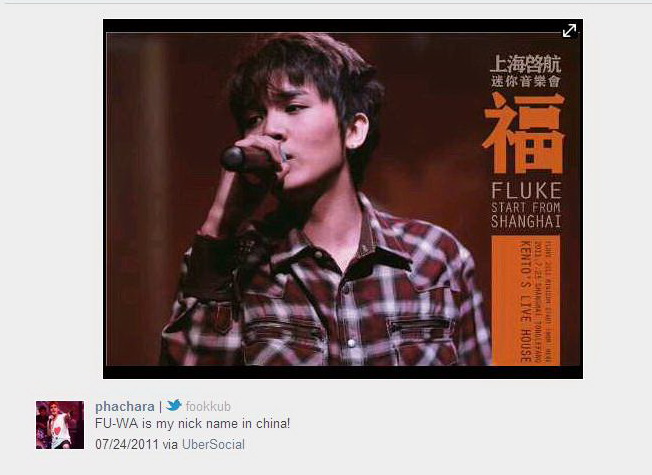
Task: Click the orange Kento's Live House banner
Action: [x=526, y=300]
